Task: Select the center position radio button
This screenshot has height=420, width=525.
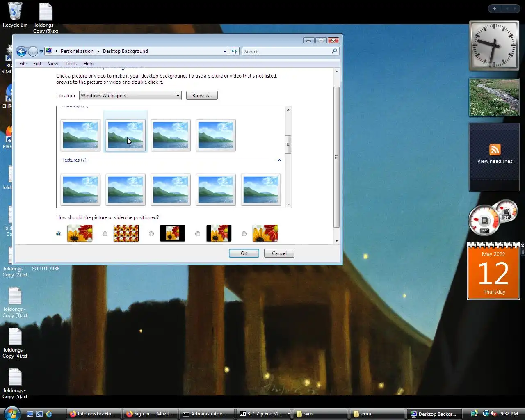Action: click(x=151, y=234)
